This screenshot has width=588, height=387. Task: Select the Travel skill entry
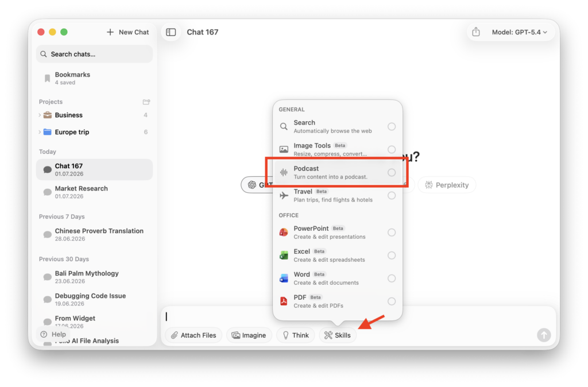pyautogui.click(x=338, y=195)
